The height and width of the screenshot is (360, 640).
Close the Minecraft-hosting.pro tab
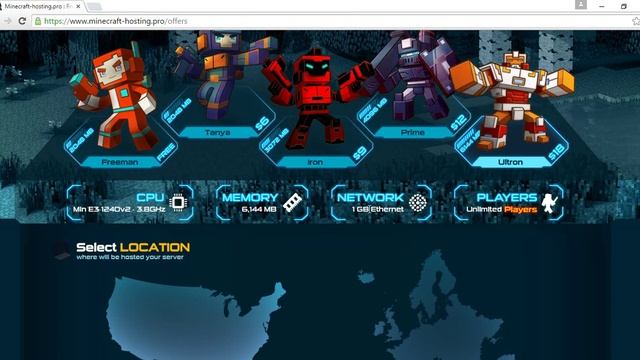(78, 7)
